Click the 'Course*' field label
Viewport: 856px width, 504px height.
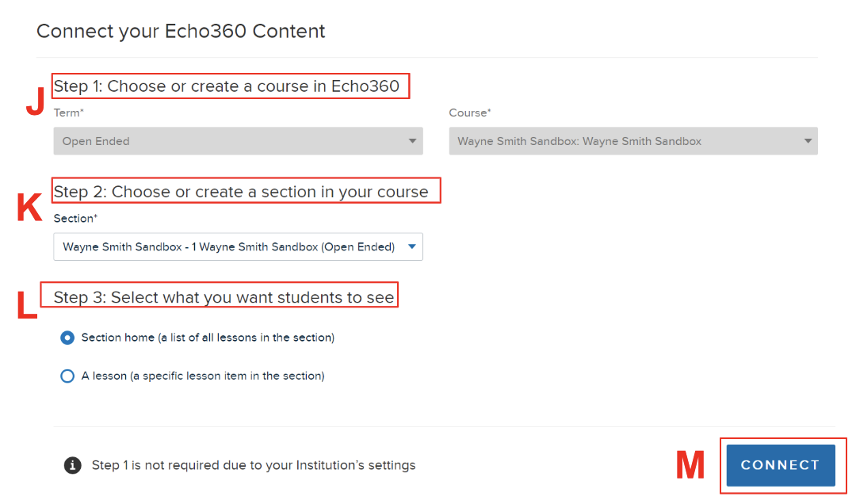[470, 113]
